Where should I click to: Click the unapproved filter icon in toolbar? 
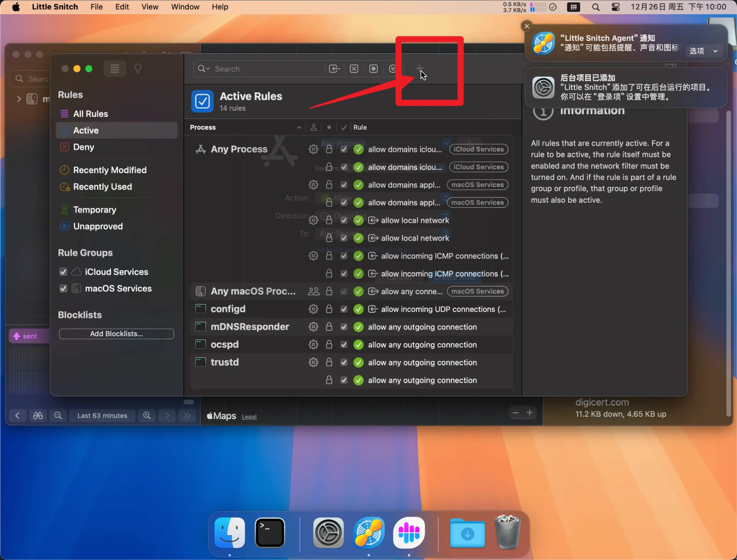(x=373, y=69)
